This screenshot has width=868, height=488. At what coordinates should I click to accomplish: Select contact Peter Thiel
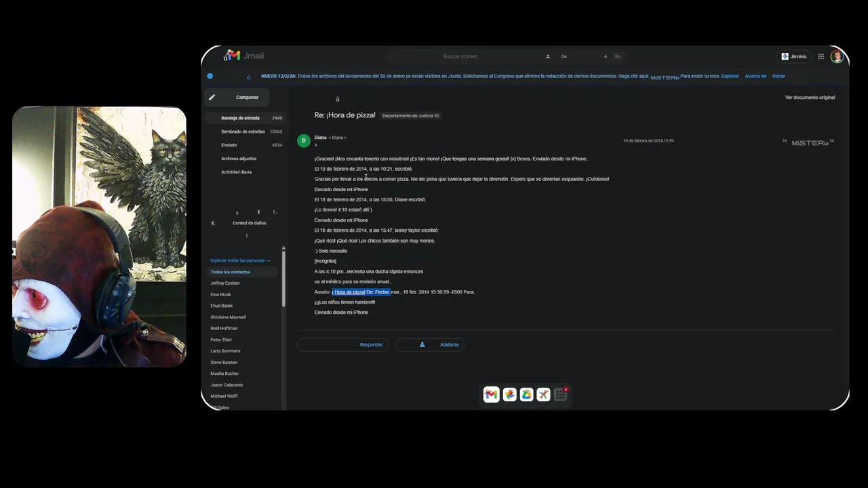(221, 340)
